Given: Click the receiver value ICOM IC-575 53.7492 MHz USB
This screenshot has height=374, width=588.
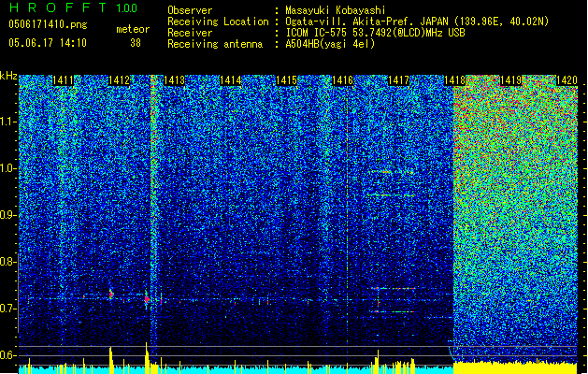Looking at the screenshot, I should coord(375,33).
